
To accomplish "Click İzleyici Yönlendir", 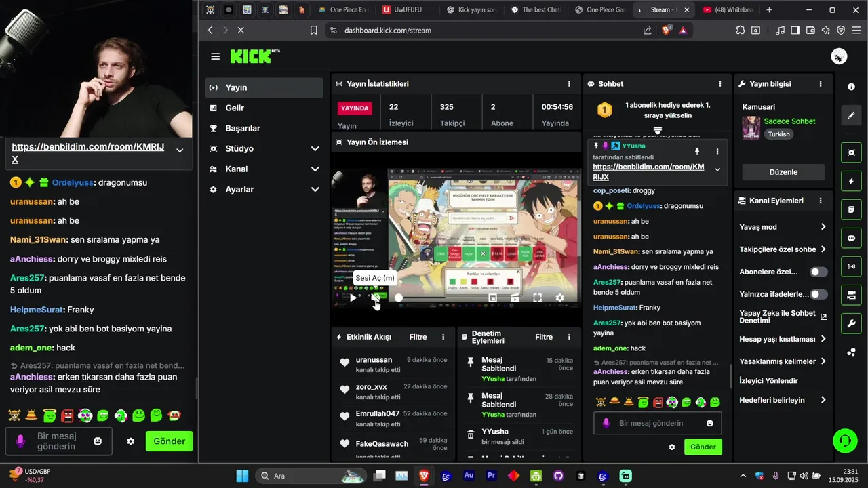I will [x=768, y=381].
